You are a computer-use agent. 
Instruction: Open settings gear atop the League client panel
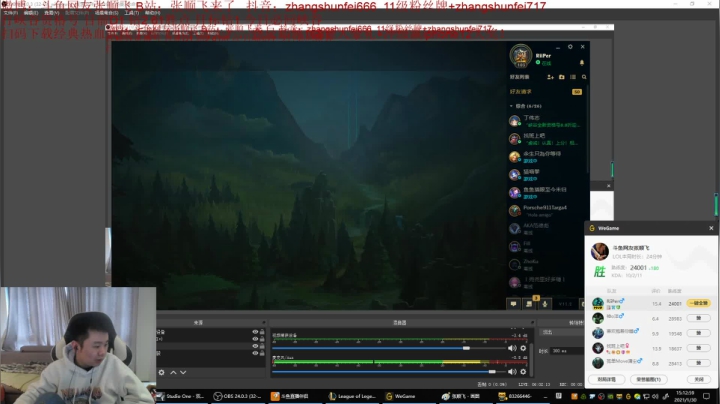click(570, 47)
